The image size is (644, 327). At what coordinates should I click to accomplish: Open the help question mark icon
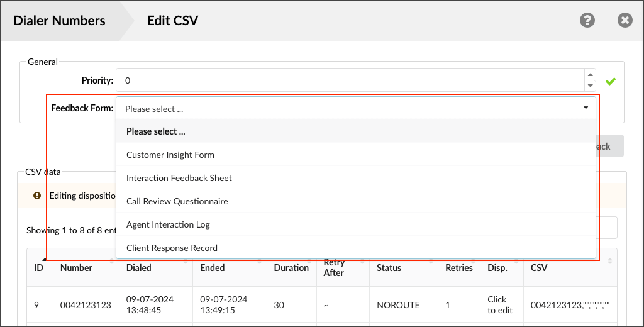pyautogui.click(x=587, y=20)
